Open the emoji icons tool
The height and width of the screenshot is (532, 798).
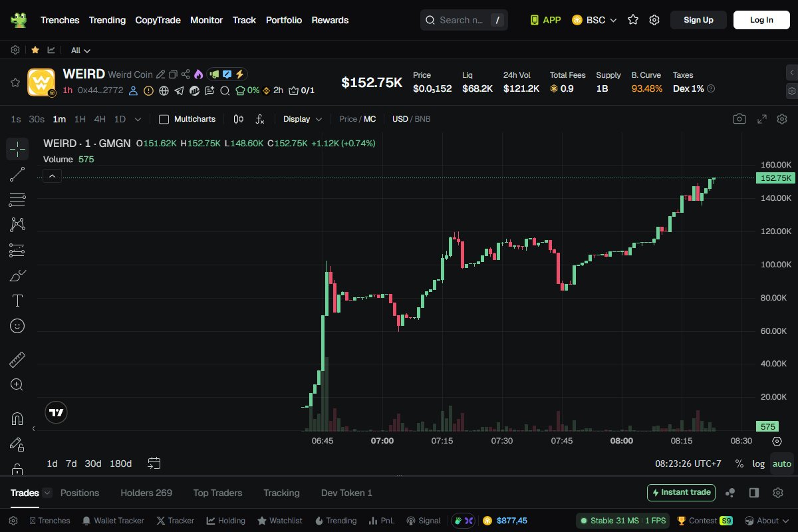17,326
